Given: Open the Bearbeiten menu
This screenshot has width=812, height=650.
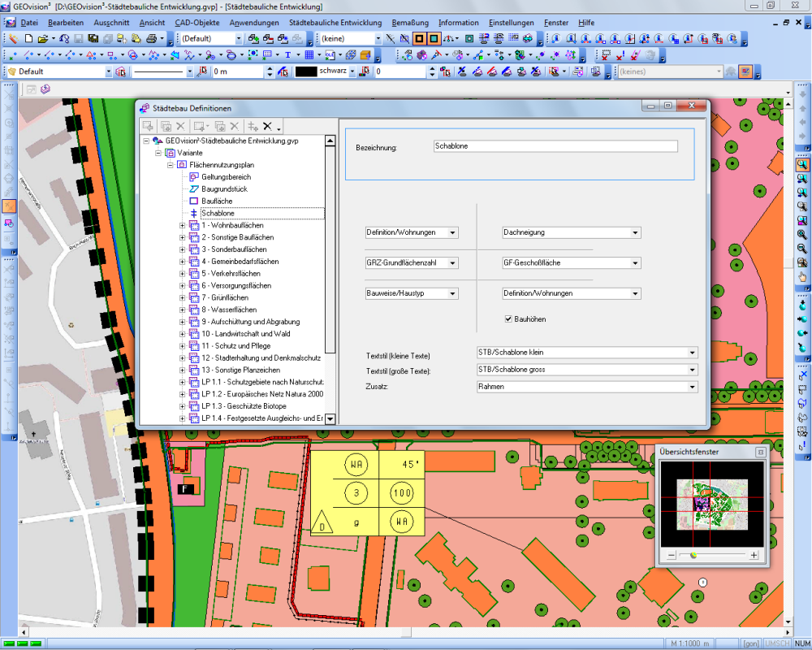Looking at the screenshot, I should [66, 23].
